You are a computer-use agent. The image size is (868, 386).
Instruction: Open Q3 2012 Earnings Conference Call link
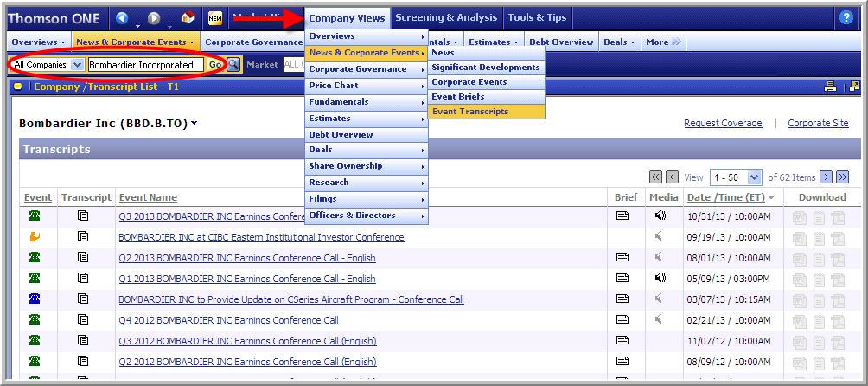click(247, 341)
